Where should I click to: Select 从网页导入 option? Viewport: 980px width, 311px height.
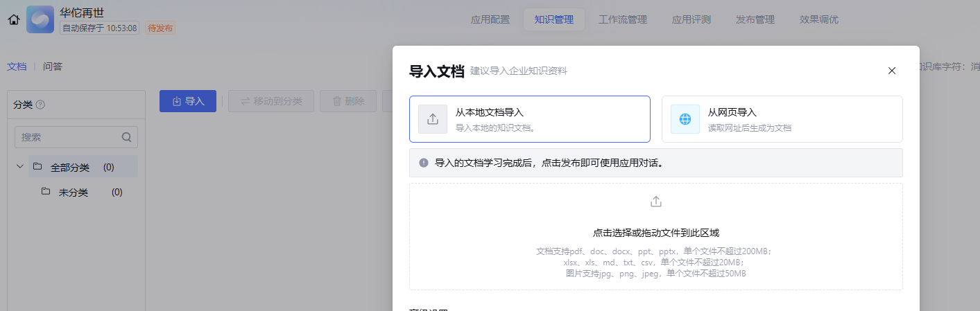pyautogui.click(x=782, y=119)
